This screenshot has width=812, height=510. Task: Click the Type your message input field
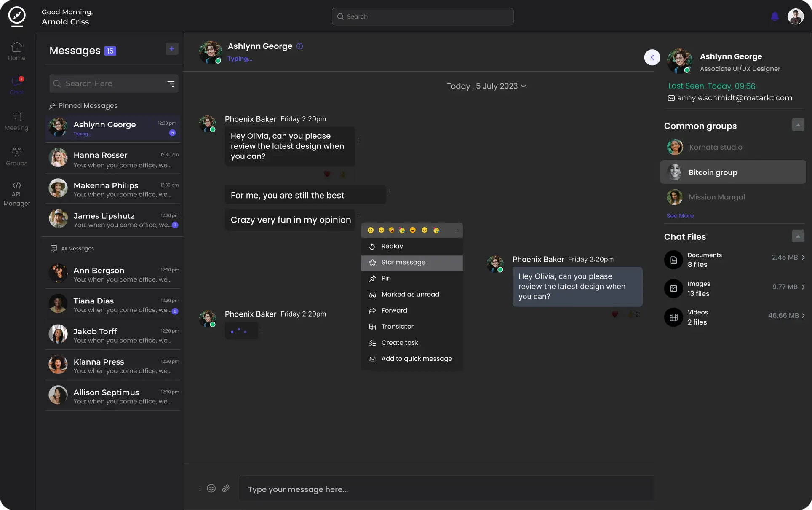tap(446, 489)
